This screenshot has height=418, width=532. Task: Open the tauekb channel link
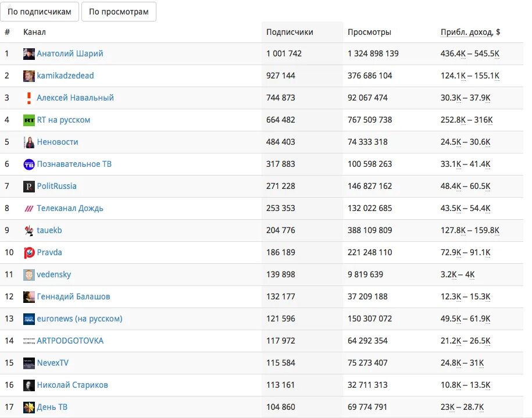[x=49, y=230]
